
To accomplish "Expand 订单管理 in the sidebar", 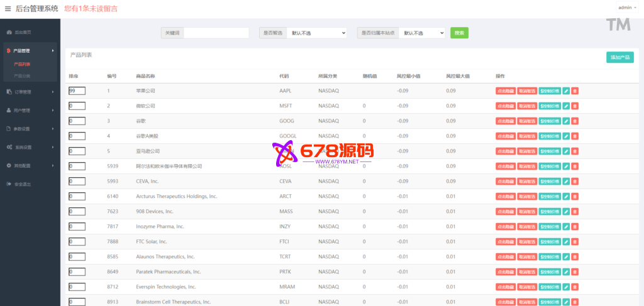I will click(x=30, y=92).
